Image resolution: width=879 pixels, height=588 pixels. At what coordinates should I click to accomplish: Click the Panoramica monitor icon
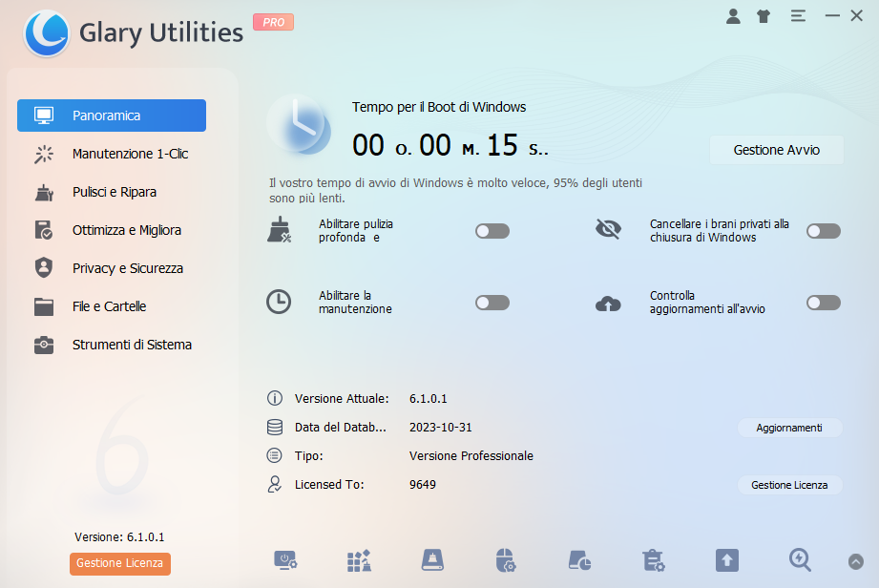(44, 115)
